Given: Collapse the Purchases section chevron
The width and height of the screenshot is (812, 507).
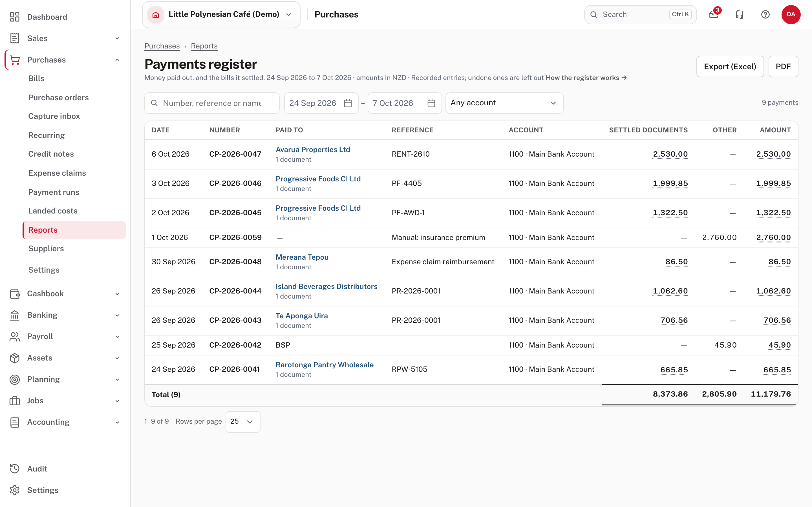Looking at the screenshot, I should coord(117,60).
